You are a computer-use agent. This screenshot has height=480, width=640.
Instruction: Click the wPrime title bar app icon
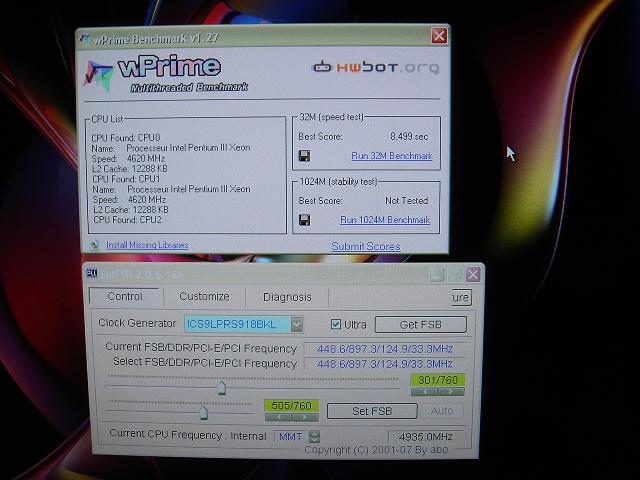coord(85,39)
